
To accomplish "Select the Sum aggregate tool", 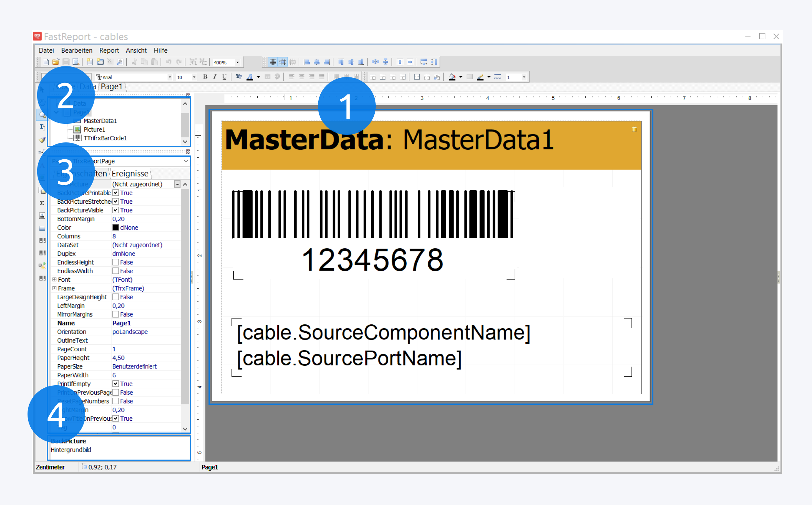I will pos(42,203).
